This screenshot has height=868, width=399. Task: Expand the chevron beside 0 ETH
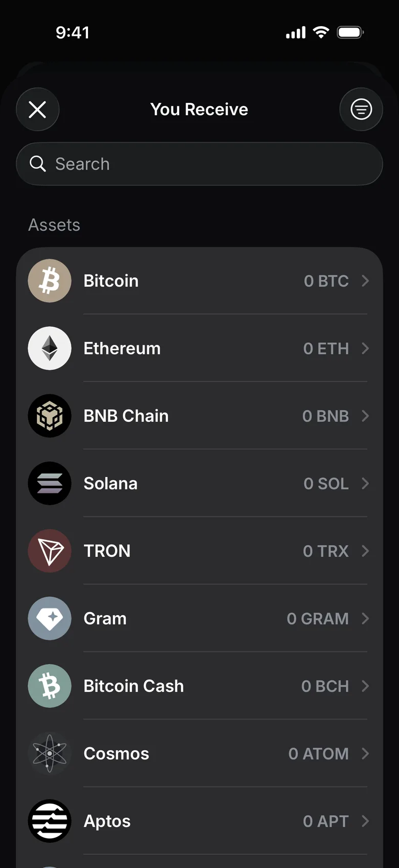click(365, 349)
